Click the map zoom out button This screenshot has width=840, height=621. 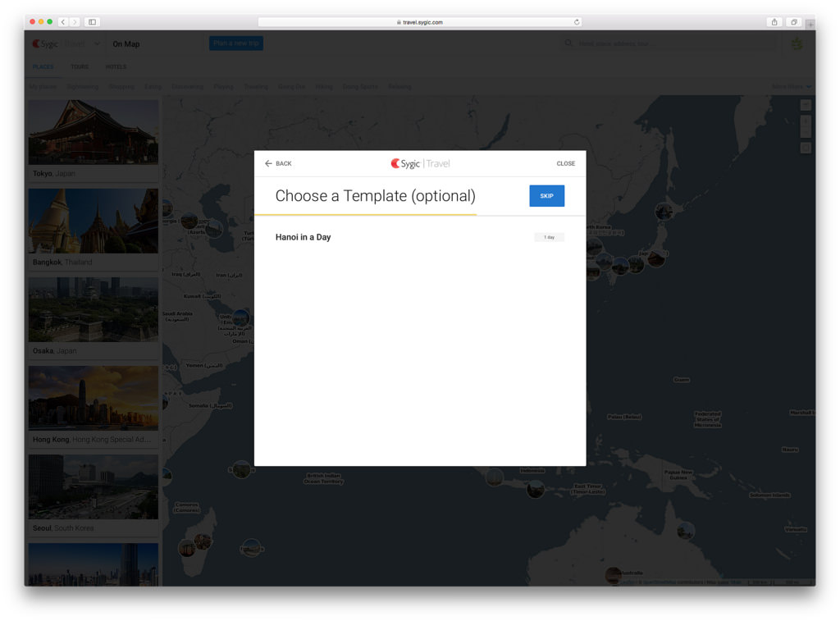point(806,131)
